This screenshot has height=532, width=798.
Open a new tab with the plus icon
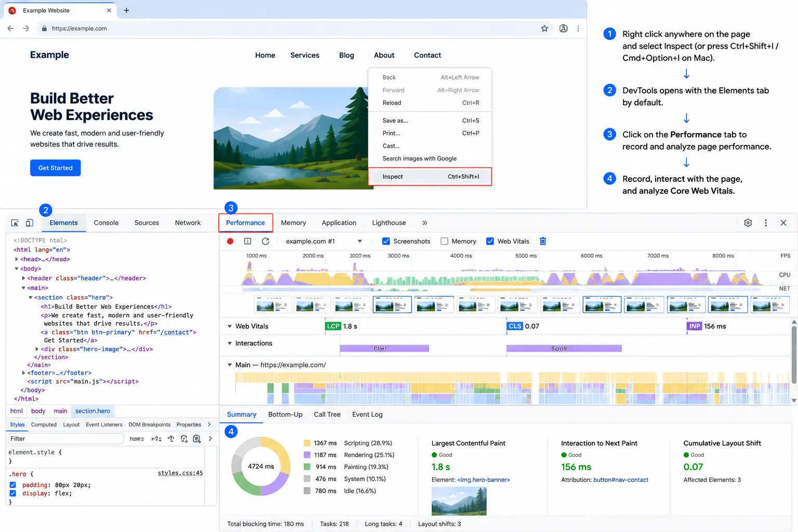[x=126, y=10]
